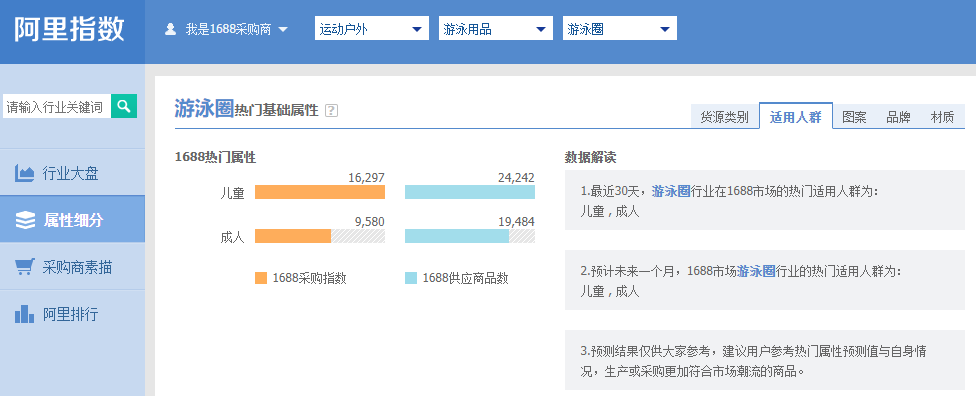Open the 游泳用品 subcategory dropdown

(x=495, y=29)
